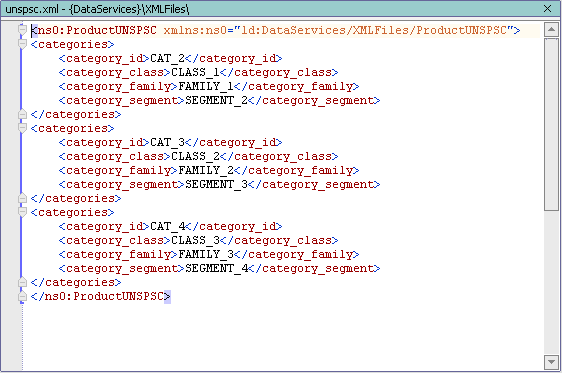Click the SEGMENT_3 value text
This screenshot has height=373, width=562.
tap(216, 184)
